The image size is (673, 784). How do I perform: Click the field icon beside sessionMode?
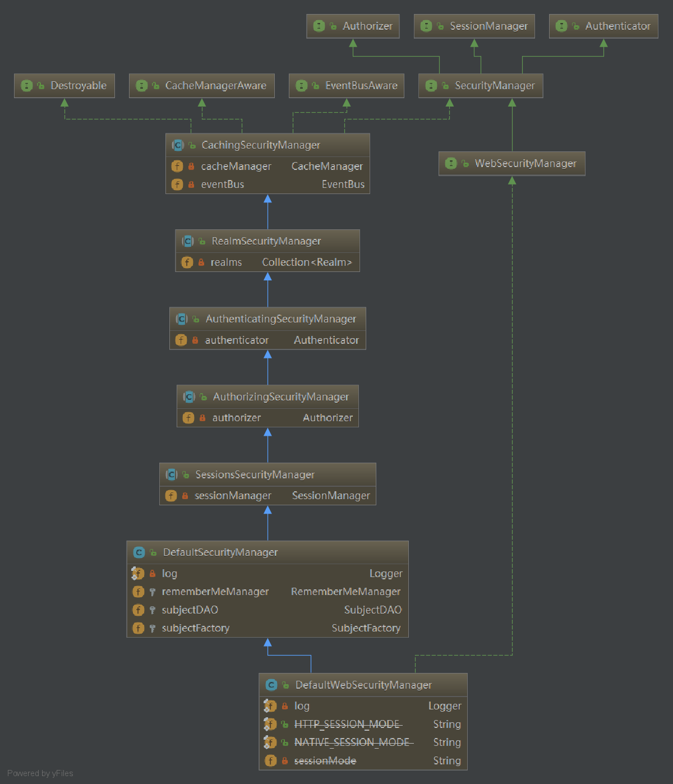270,760
